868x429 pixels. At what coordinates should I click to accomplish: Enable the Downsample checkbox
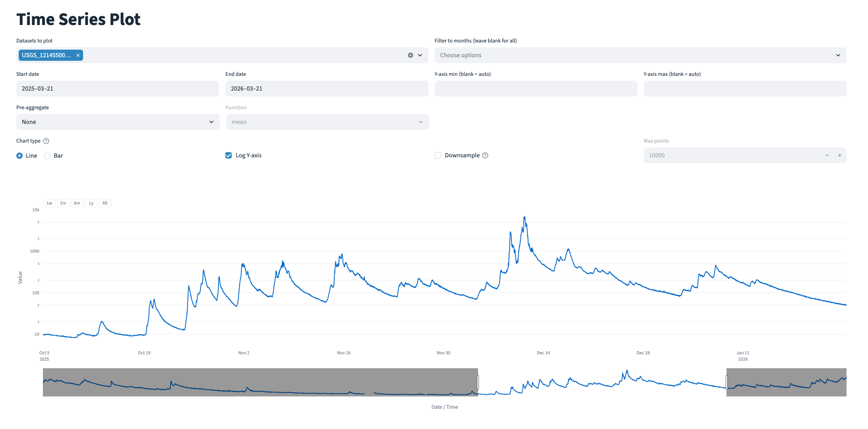[438, 155]
